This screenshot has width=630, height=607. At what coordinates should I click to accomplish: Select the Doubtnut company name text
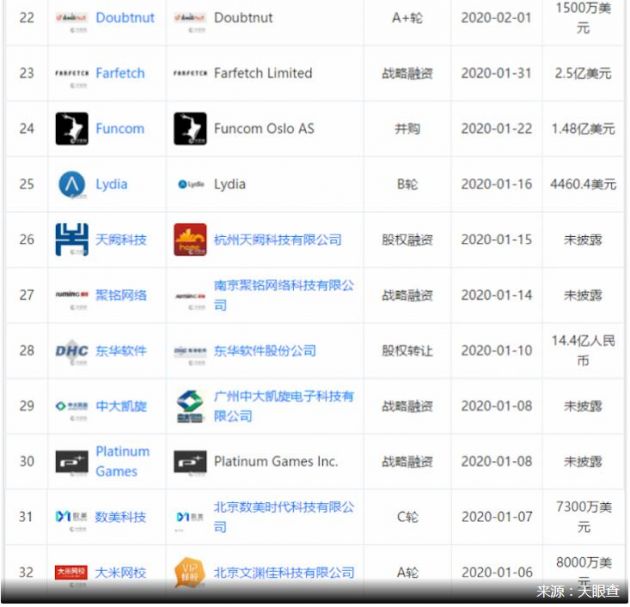(243, 18)
